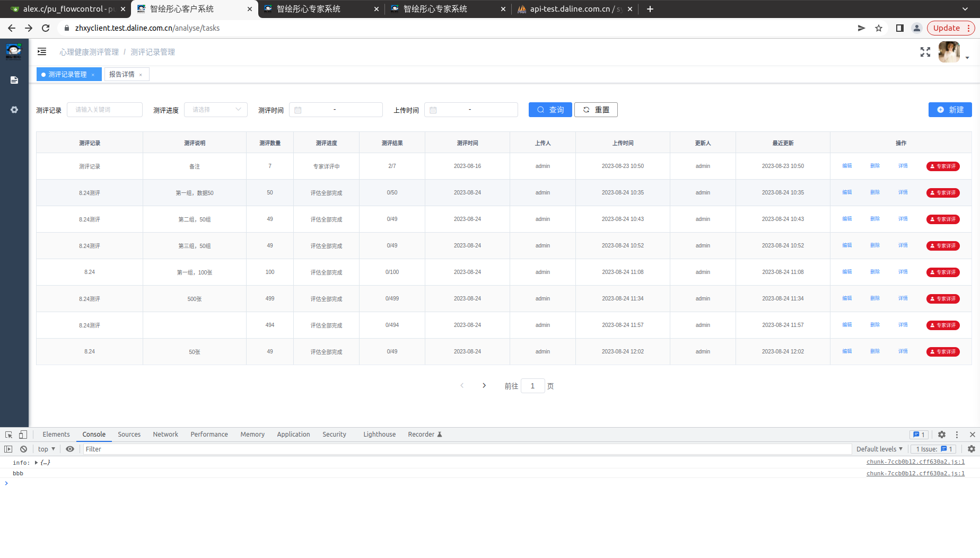Open the 测评进度 select dropdown
The image size is (980, 558).
(216, 110)
